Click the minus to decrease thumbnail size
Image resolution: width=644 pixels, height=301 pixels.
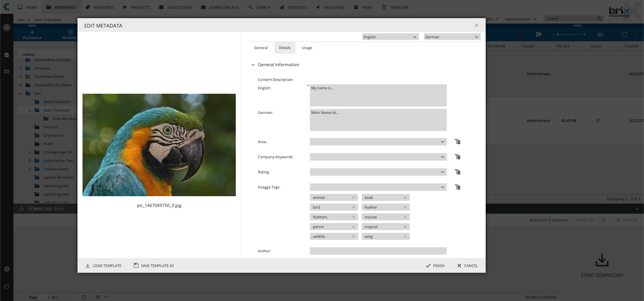(x=553, y=34)
